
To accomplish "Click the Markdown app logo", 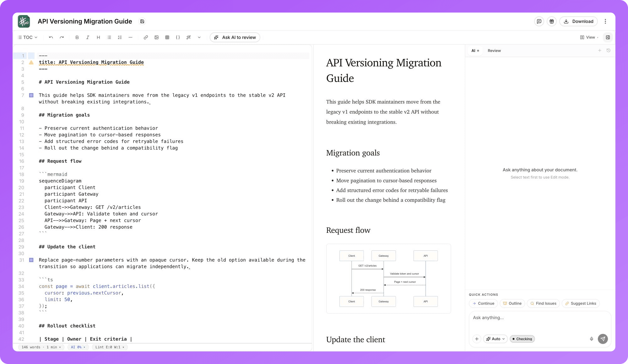I will tap(24, 21).
